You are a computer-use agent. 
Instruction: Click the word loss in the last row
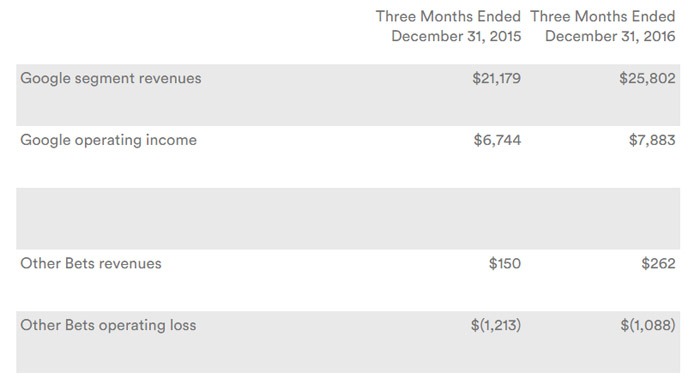point(183,325)
